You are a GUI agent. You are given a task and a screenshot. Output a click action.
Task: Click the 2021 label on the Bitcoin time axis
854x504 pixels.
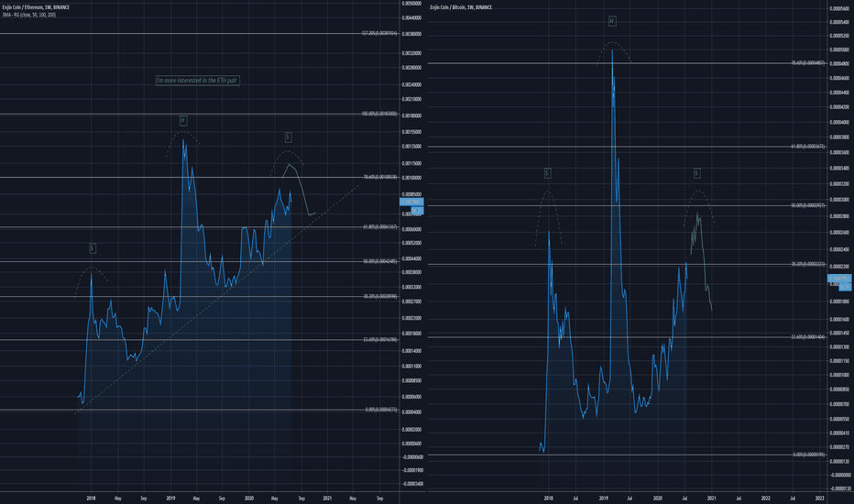pyautogui.click(x=711, y=498)
